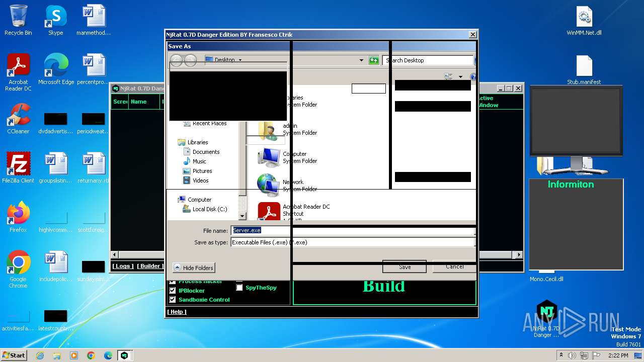This screenshot has height=362, width=644.
Task: Click the [ Help ] link in NjRat
Action: tap(177, 312)
